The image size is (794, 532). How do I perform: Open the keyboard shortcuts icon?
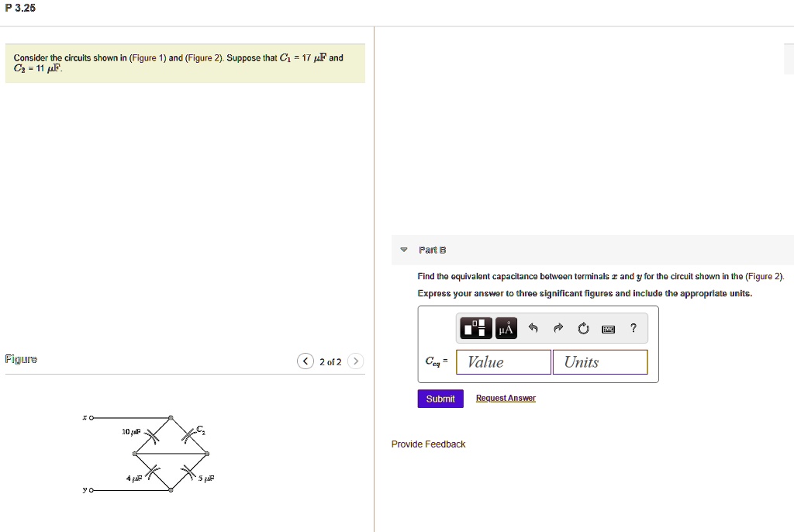click(608, 328)
